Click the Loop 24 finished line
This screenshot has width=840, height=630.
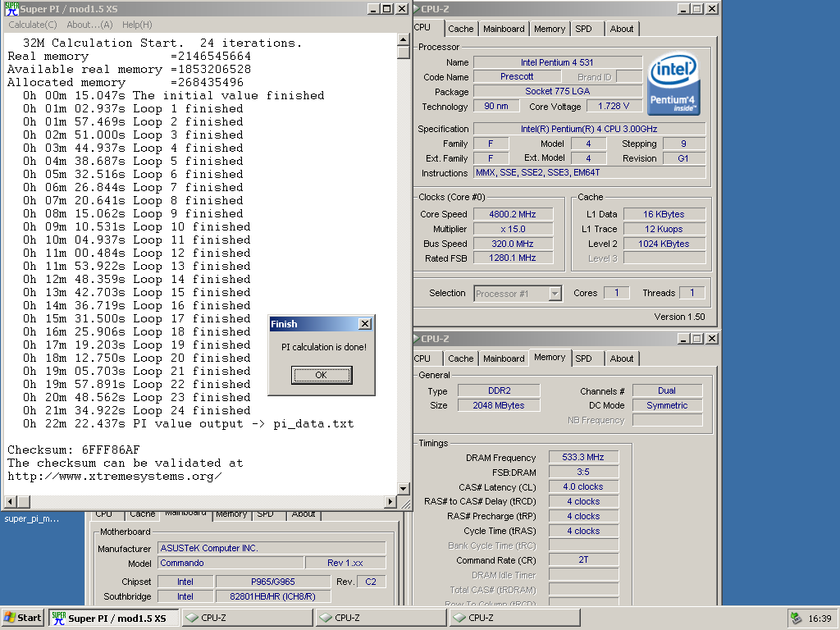[x=137, y=410]
